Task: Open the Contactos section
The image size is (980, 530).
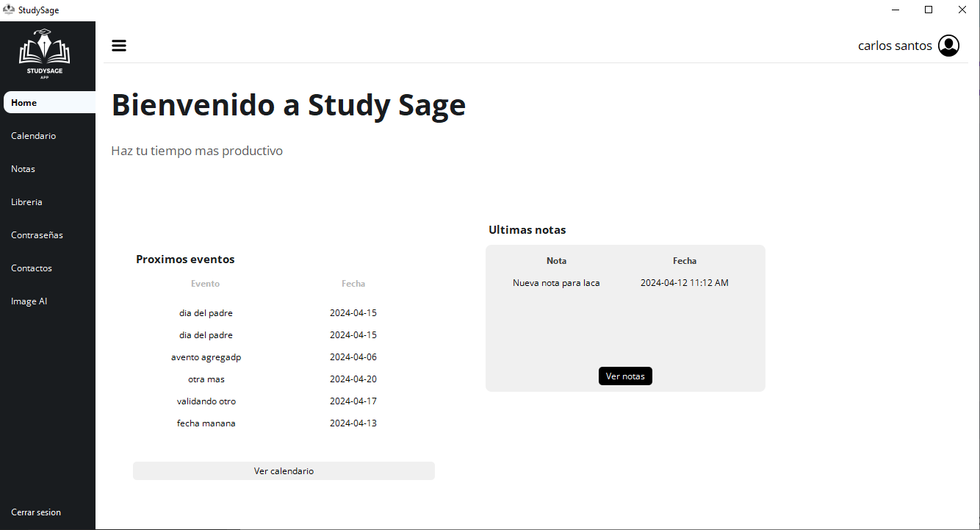Action: 32,268
